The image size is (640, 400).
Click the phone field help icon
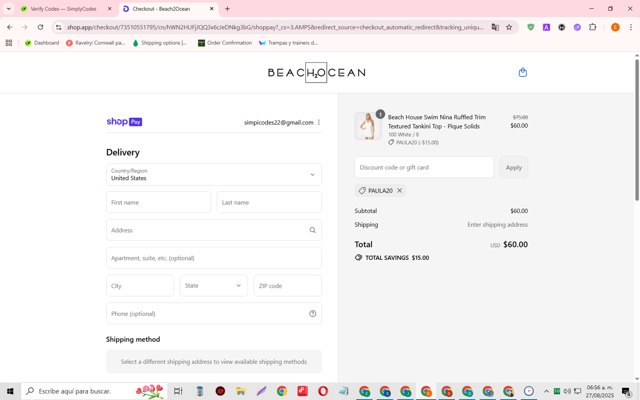313,313
